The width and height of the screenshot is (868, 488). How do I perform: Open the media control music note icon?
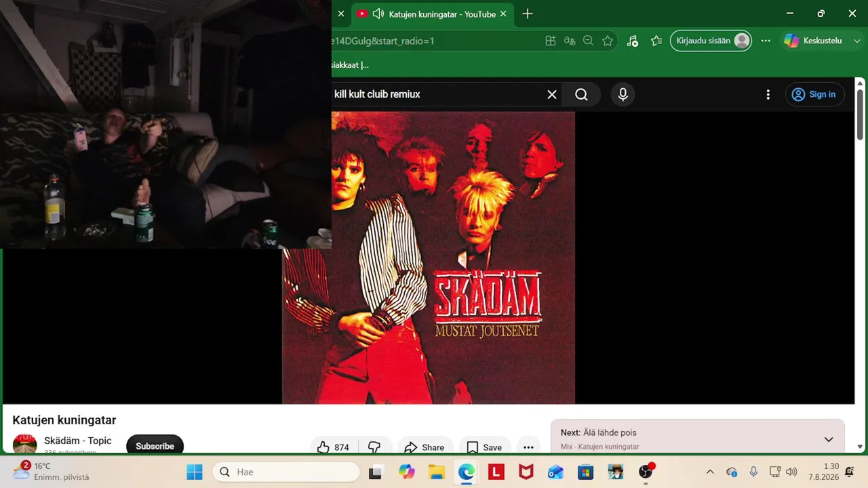pyautogui.click(x=632, y=41)
